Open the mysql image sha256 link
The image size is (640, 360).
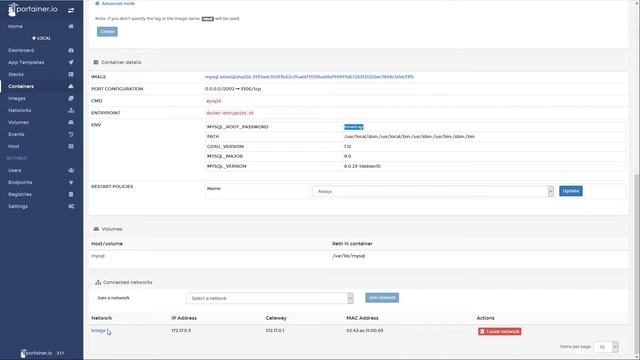[309, 77]
